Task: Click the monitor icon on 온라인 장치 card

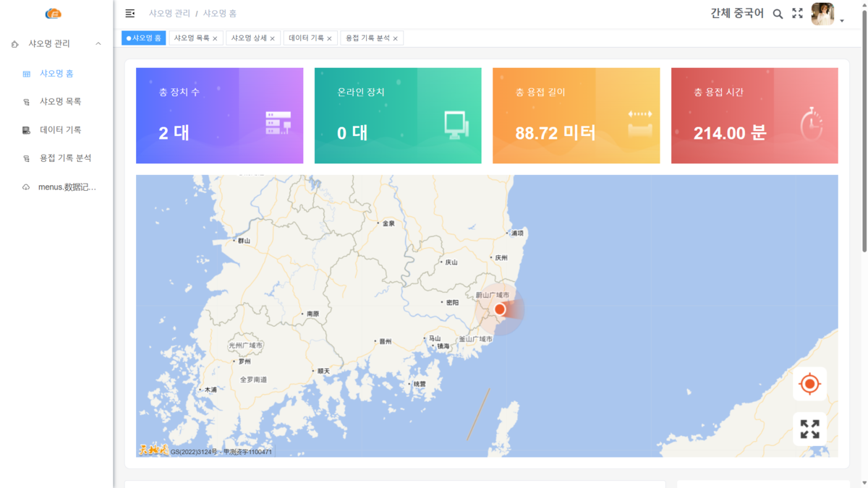Action: (456, 125)
